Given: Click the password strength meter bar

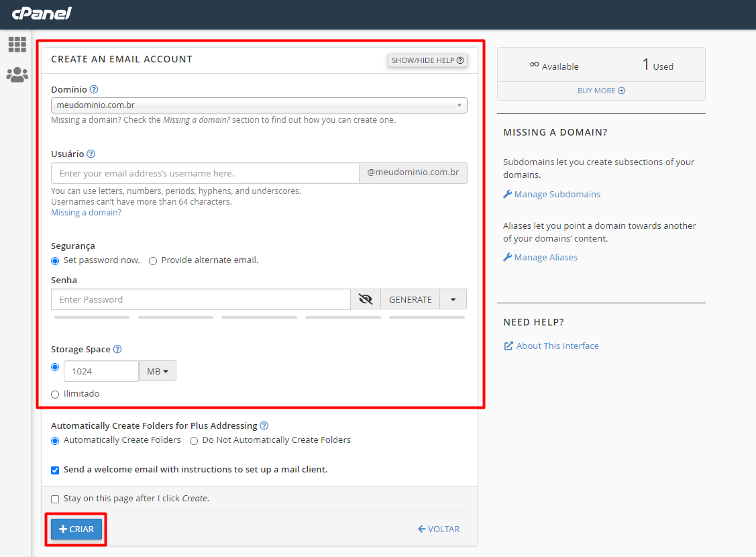Looking at the screenshot, I should (x=260, y=317).
